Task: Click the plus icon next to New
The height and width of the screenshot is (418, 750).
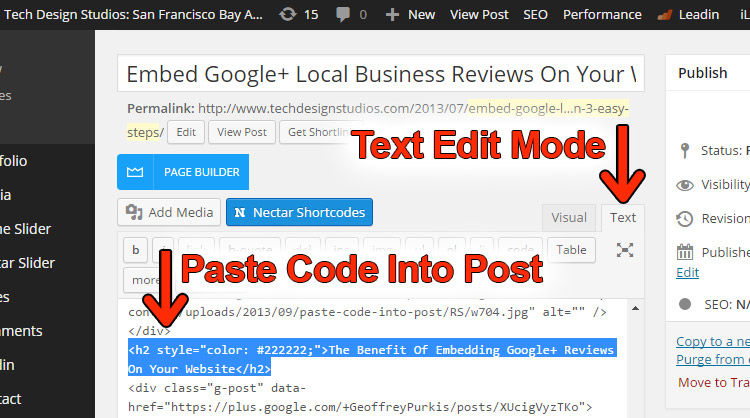Action: click(x=392, y=15)
